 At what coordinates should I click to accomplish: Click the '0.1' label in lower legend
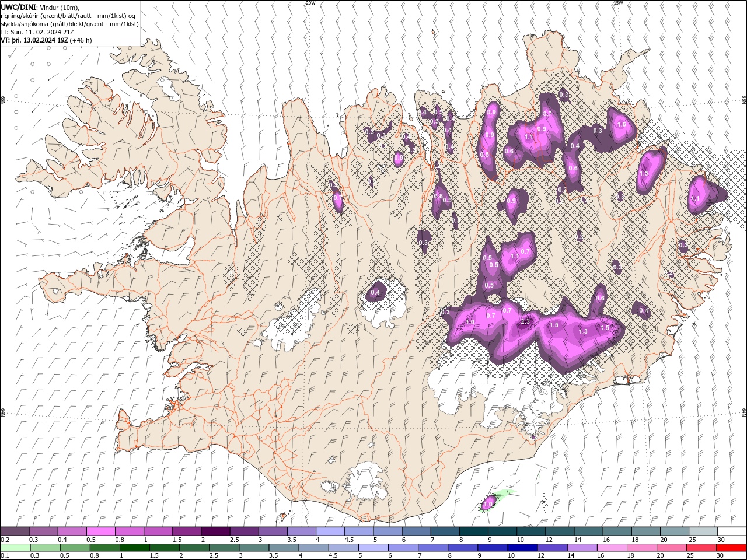click(5, 556)
